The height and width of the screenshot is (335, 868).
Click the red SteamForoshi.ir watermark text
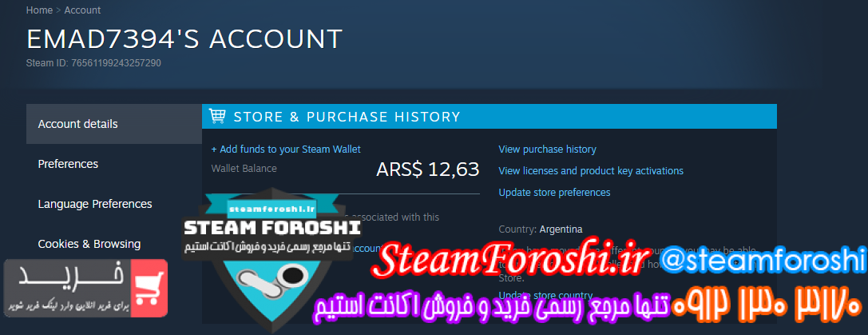click(x=513, y=259)
